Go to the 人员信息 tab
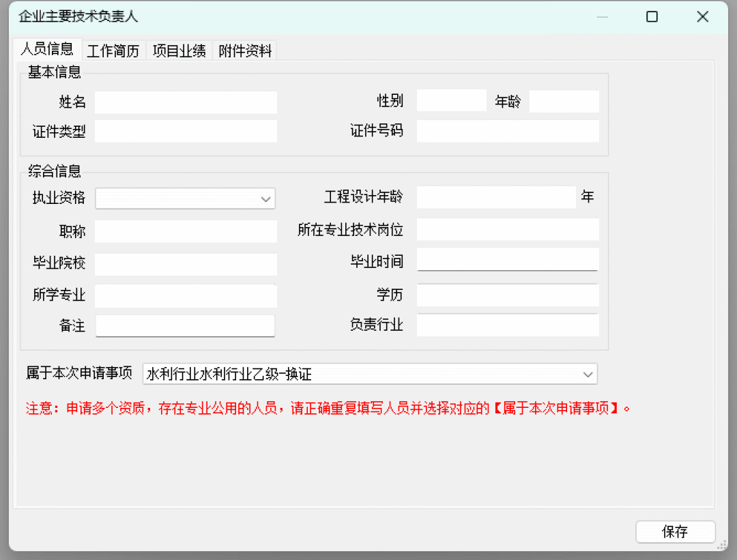737x560 pixels. click(x=47, y=49)
